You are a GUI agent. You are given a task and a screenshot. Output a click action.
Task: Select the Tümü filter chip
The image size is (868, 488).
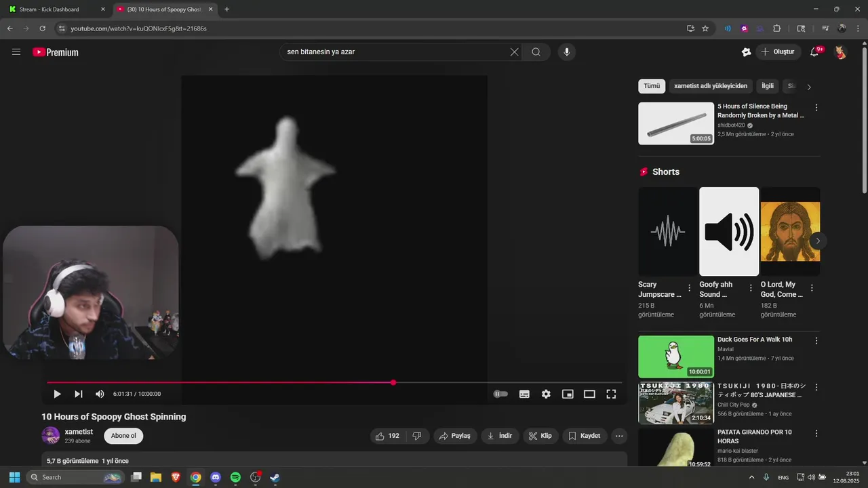pyautogui.click(x=652, y=86)
